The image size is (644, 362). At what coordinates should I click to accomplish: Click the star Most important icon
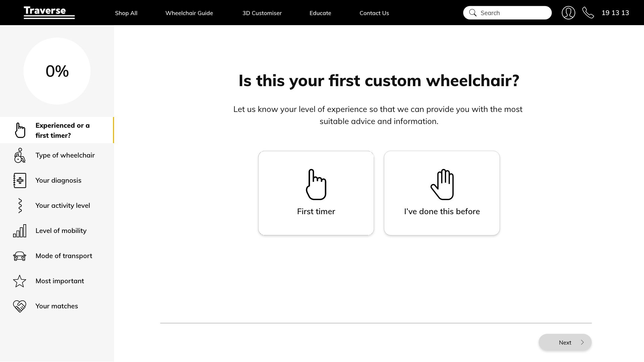pos(19,281)
